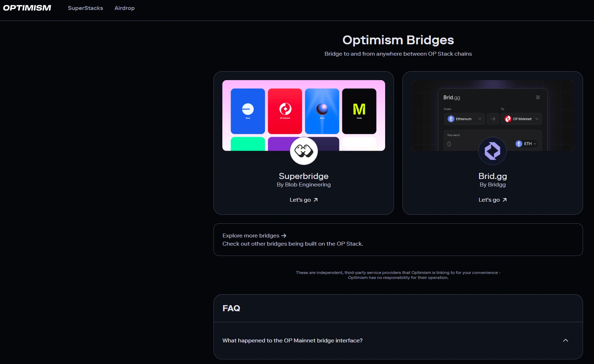The width and height of the screenshot is (594, 364).
Task: Open the Airdrop menu item
Action: tap(124, 8)
